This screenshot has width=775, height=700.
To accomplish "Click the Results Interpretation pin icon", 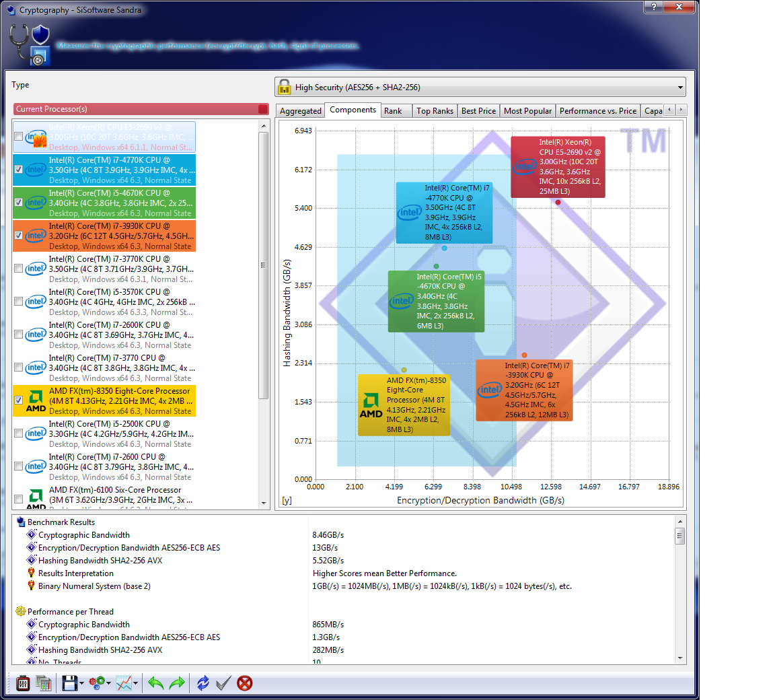I will (31, 573).
